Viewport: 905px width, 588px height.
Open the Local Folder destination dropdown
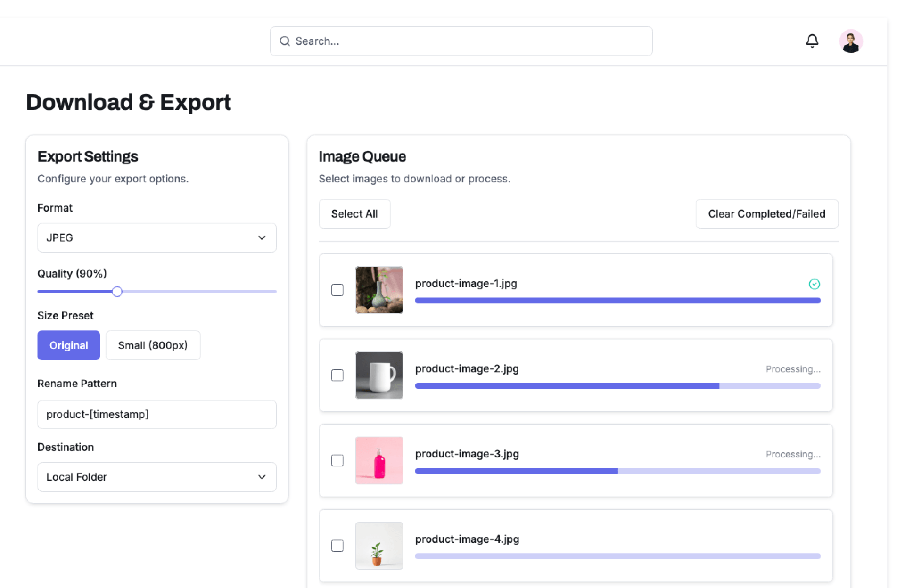157,477
